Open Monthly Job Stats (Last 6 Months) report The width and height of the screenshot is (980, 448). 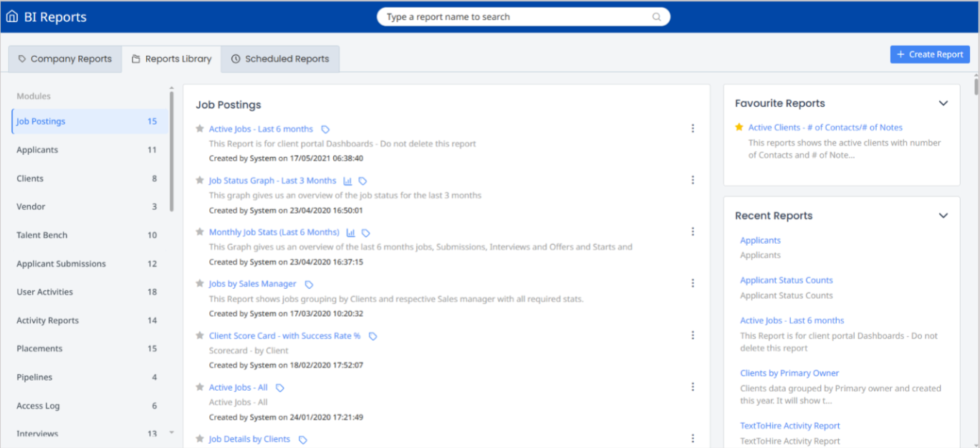(274, 232)
